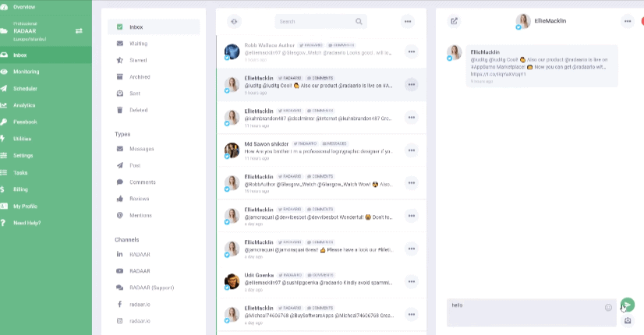Filter by Comments type
Viewport: 644px width, 335px height.
(x=142, y=182)
